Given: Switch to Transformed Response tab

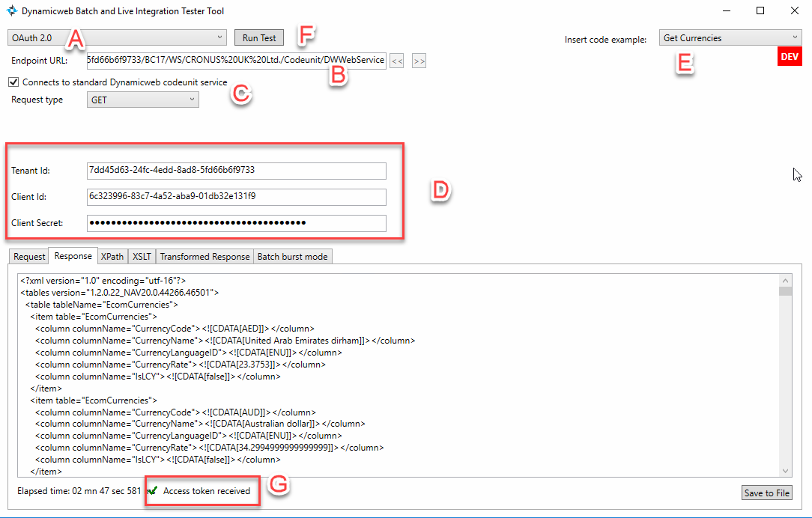Looking at the screenshot, I should (204, 257).
